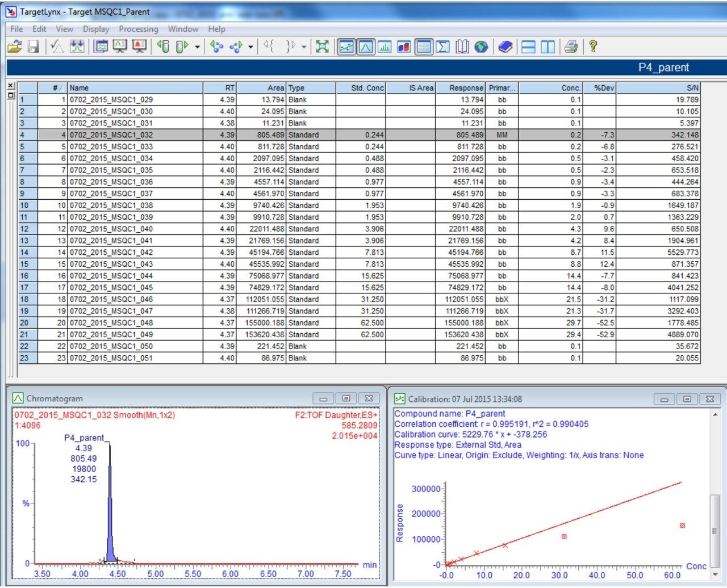Click the %Dev column header
The width and height of the screenshot is (727, 588).
600,88
